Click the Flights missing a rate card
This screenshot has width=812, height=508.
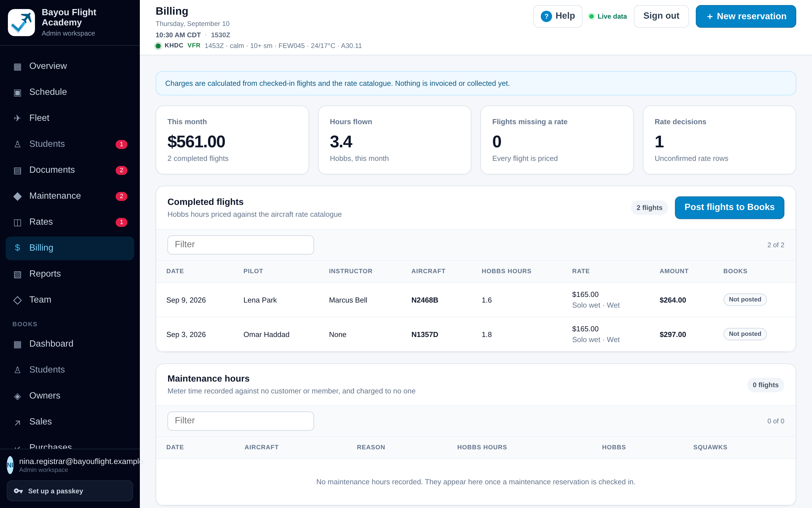point(557,140)
